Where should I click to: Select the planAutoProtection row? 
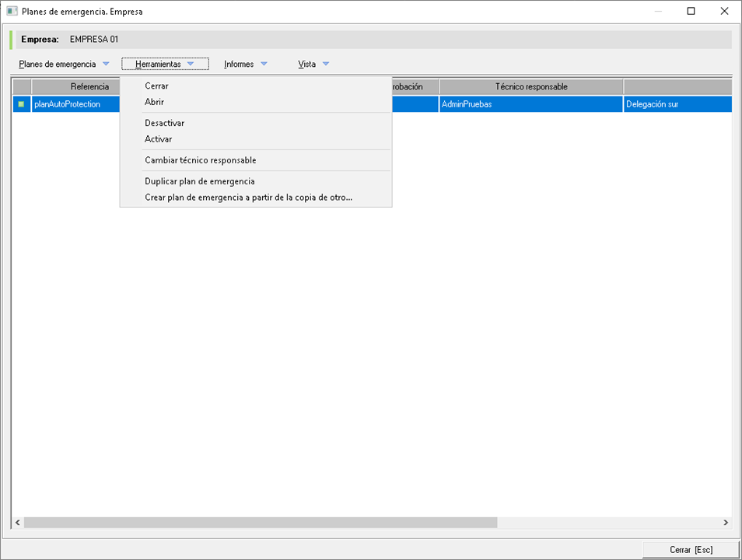68,104
